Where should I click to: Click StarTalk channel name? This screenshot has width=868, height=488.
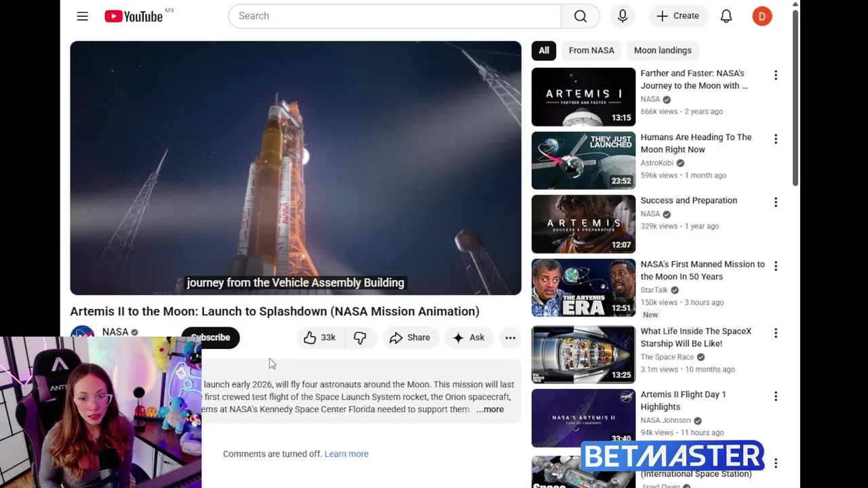point(654,290)
